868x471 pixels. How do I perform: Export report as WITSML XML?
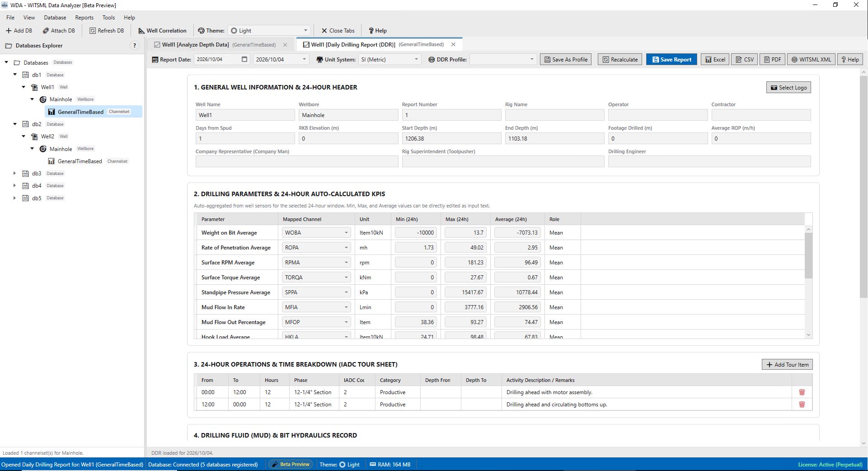(811, 60)
